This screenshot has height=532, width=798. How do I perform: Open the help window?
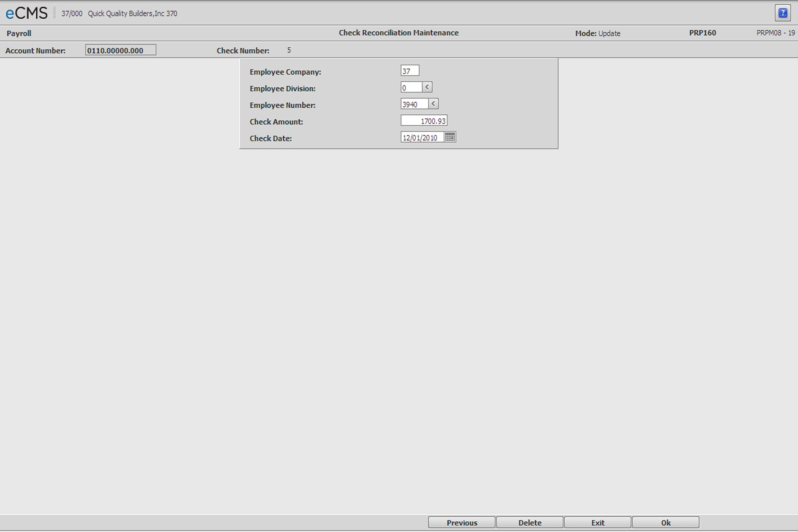783,13
